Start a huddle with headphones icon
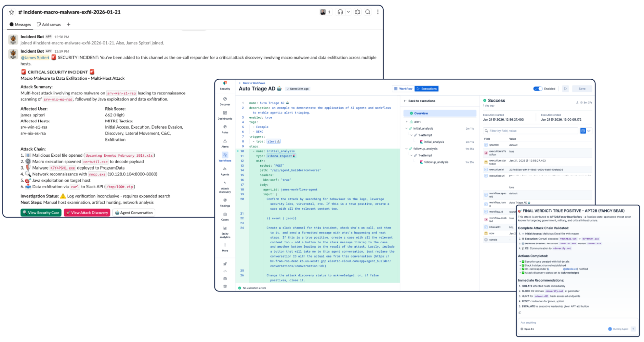Screen dimensions: 644x342 pyautogui.click(x=340, y=12)
